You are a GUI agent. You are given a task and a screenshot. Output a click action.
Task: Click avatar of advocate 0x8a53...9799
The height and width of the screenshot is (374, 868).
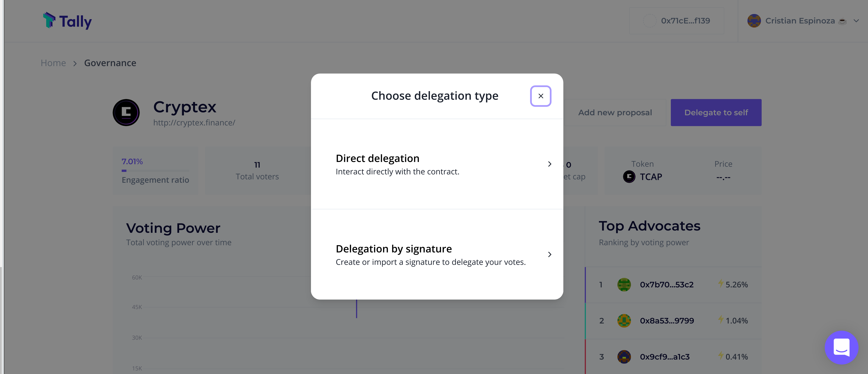[624, 321]
